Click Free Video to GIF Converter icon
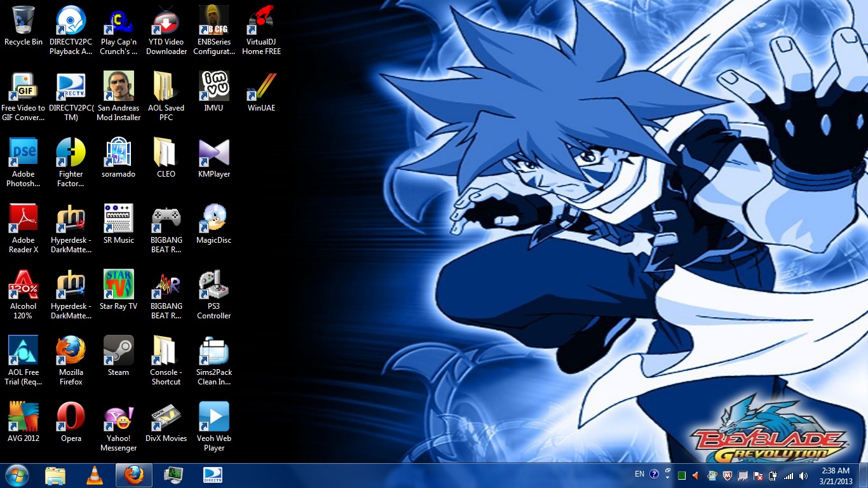868x488 pixels. point(24,97)
